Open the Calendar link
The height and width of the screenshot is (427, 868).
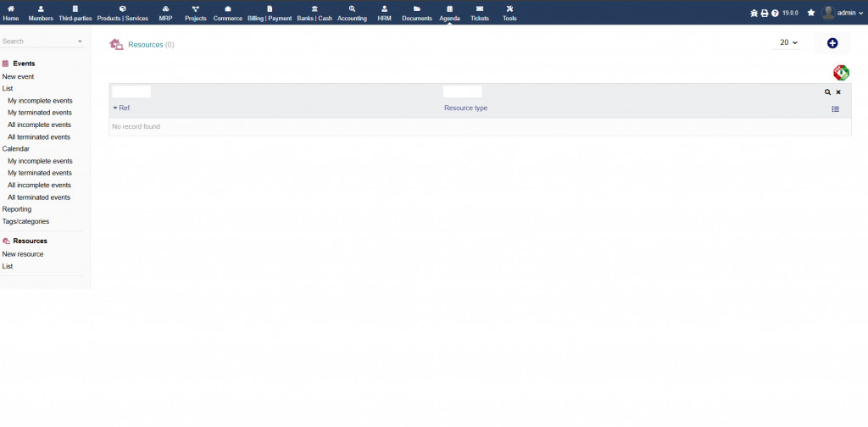(16, 149)
